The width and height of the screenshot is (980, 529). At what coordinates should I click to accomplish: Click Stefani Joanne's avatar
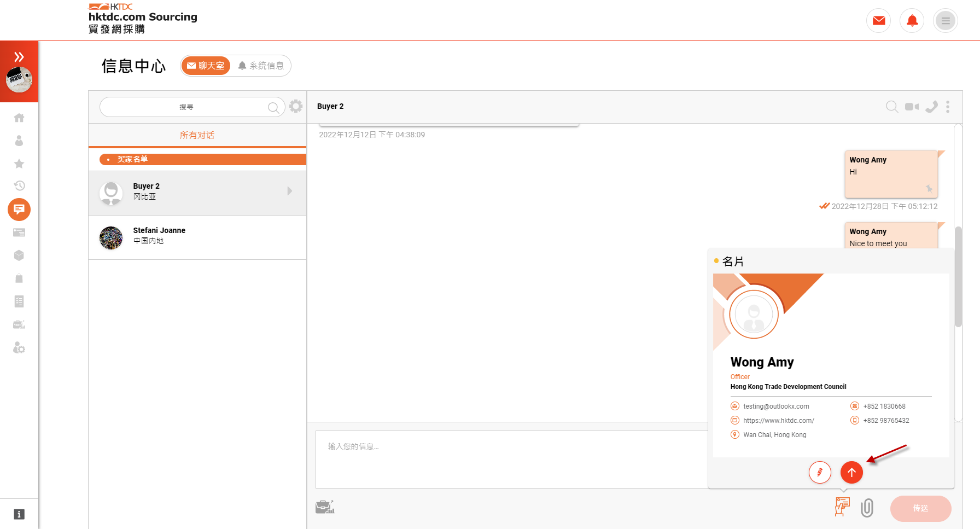coord(111,238)
